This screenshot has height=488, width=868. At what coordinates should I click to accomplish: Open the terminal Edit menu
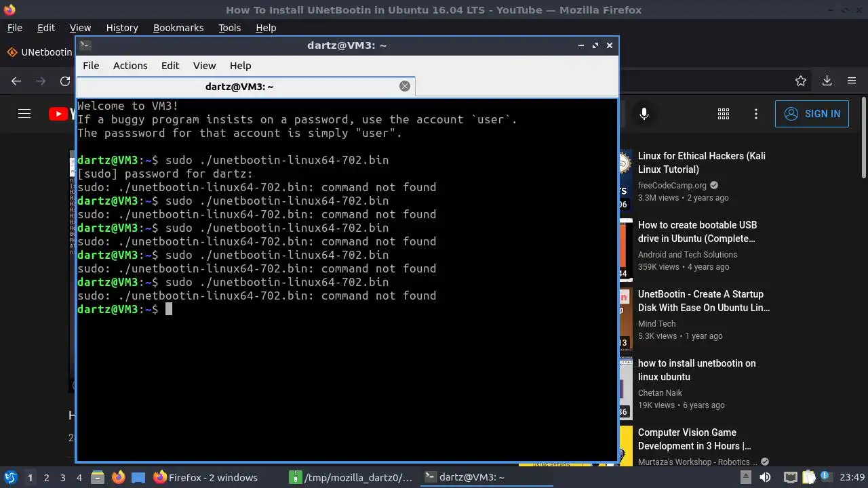[x=170, y=66]
